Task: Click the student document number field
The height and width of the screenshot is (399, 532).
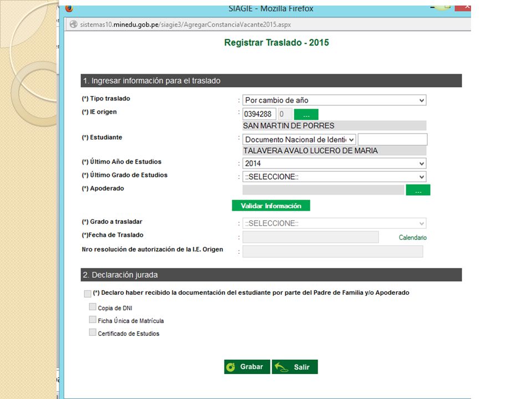Action: (392, 140)
